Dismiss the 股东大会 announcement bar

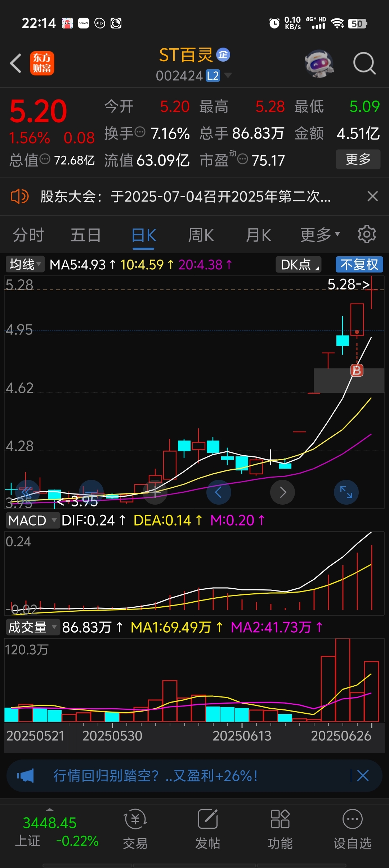point(373,196)
